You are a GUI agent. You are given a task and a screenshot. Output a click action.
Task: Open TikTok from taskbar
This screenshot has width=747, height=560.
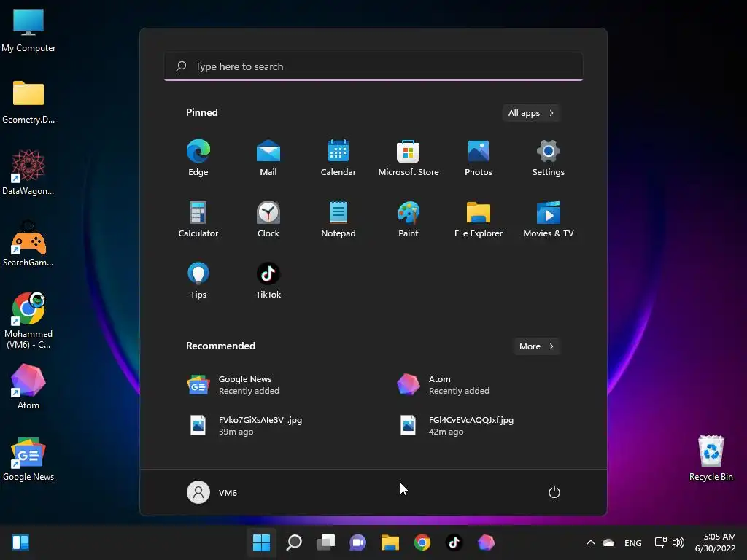pos(454,542)
